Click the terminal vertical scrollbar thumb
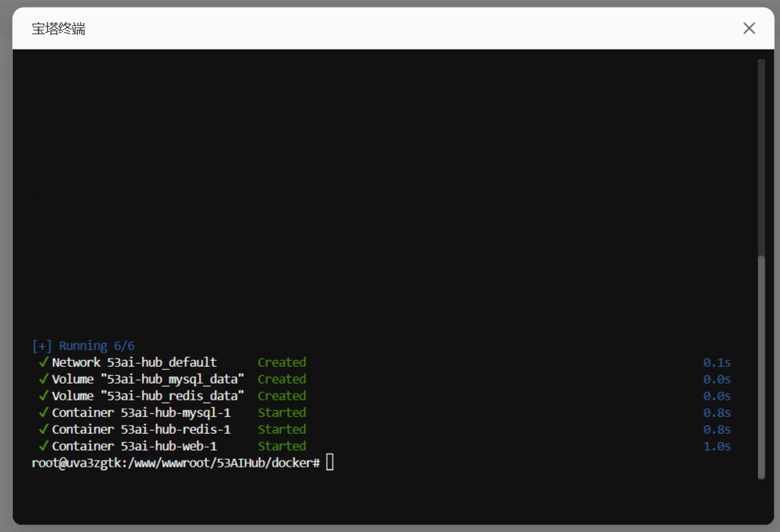This screenshot has width=780, height=532. pos(761,367)
